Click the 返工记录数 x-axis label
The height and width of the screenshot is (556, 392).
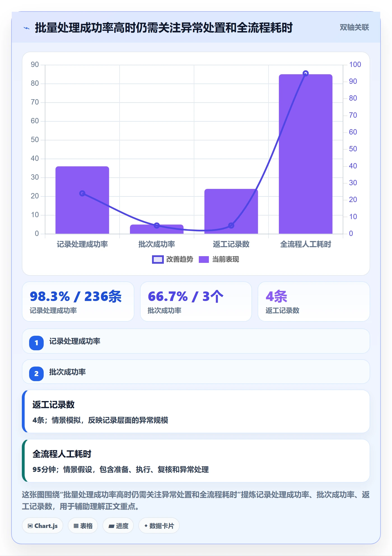point(231,244)
